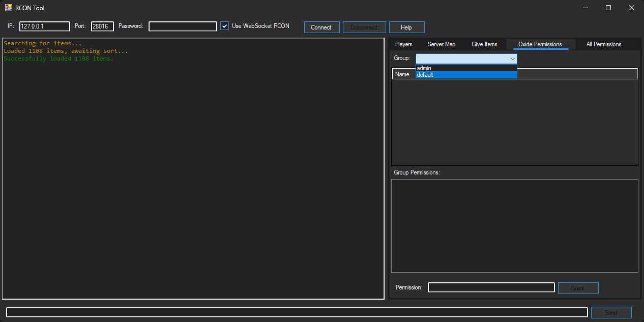This screenshot has width=644, height=322.
Task: Select the Oxide Permissions tab
Action: click(540, 44)
